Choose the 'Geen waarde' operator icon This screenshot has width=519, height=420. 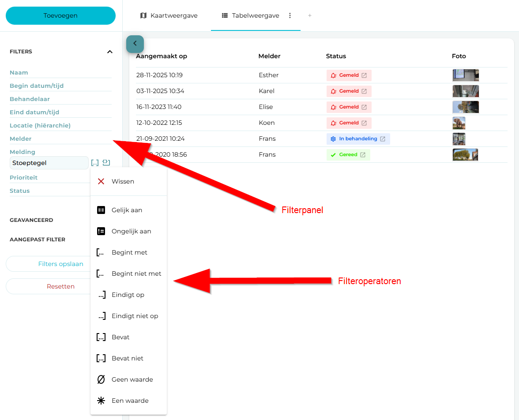point(101,379)
